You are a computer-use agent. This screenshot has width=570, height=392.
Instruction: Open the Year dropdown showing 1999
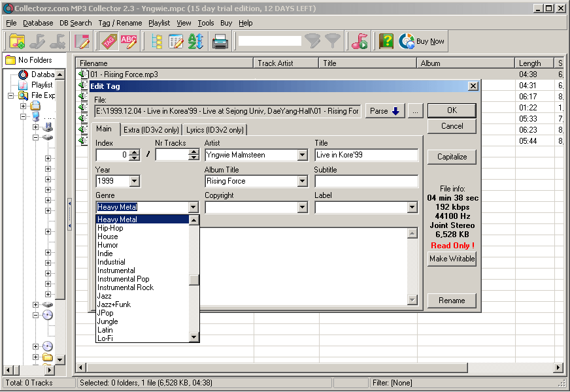pos(134,182)
